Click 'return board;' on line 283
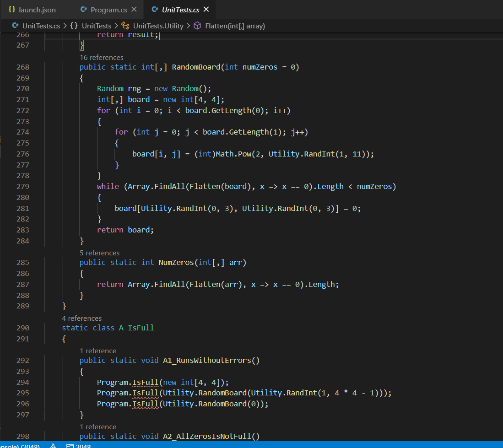This screenshot has height=448, width=503. tap(125, 230)
